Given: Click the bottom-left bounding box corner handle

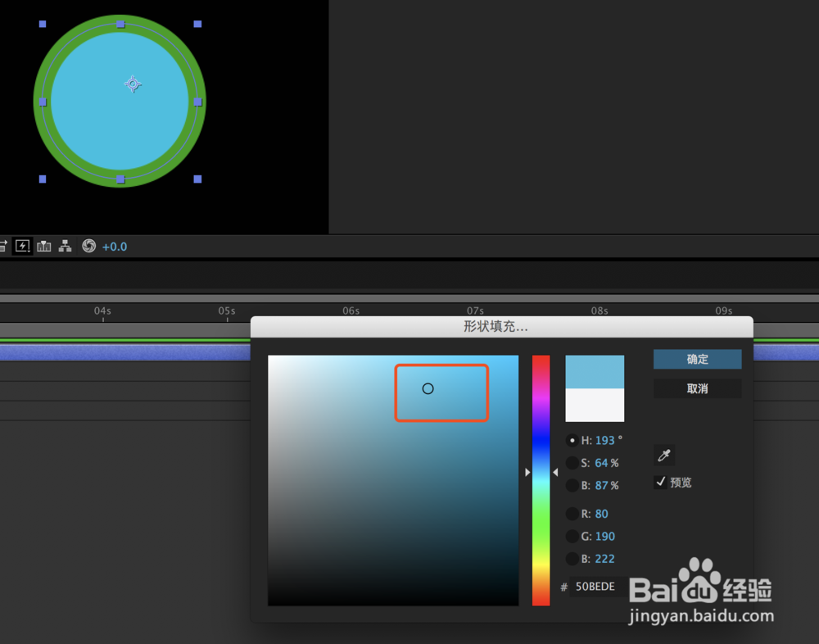Looking at the screenshot, I should (x=43, y=179).
